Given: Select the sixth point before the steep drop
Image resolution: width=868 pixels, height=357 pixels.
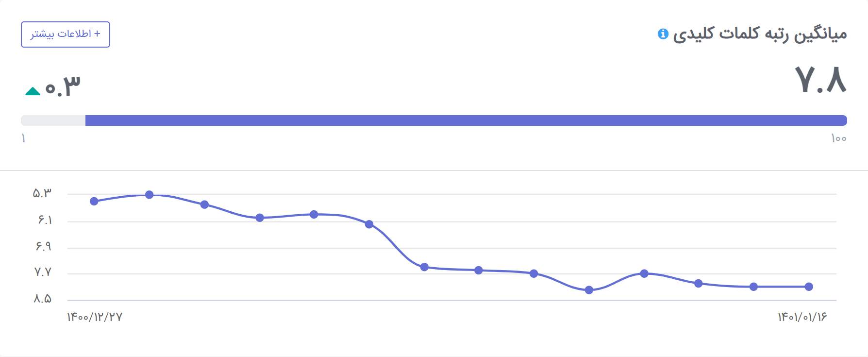Looking at the screenshot, I should click(x=369, y=224).
